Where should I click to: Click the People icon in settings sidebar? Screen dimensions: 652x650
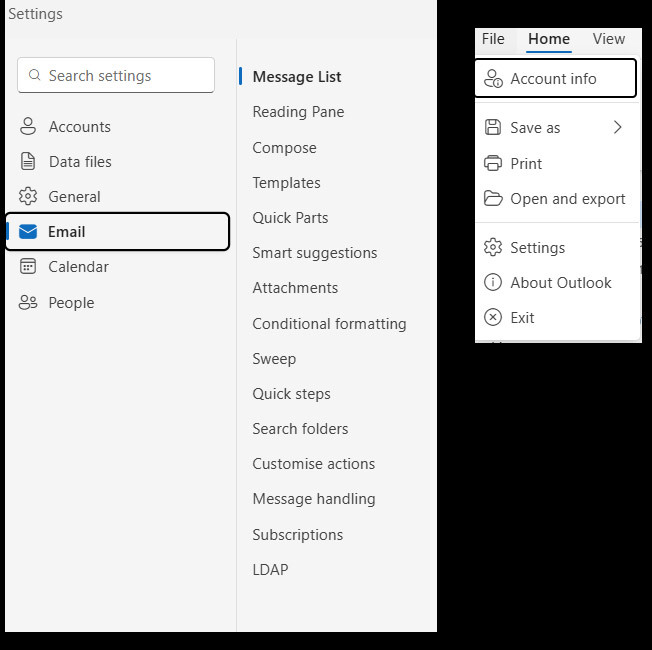pyautogui.click(x=28, y=302)
